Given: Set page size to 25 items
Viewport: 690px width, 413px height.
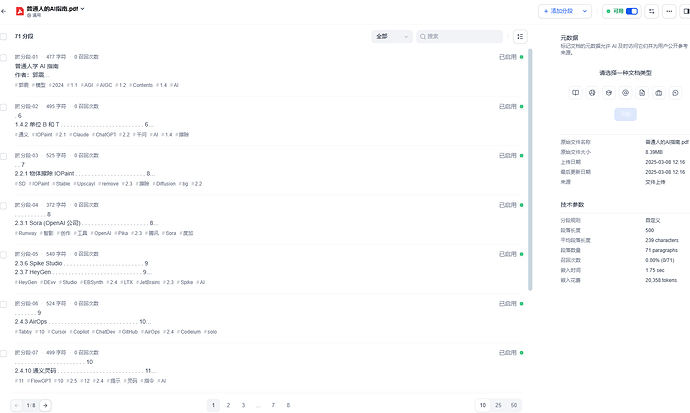Looking at the screenshot, I should click(x=499, y=405).
